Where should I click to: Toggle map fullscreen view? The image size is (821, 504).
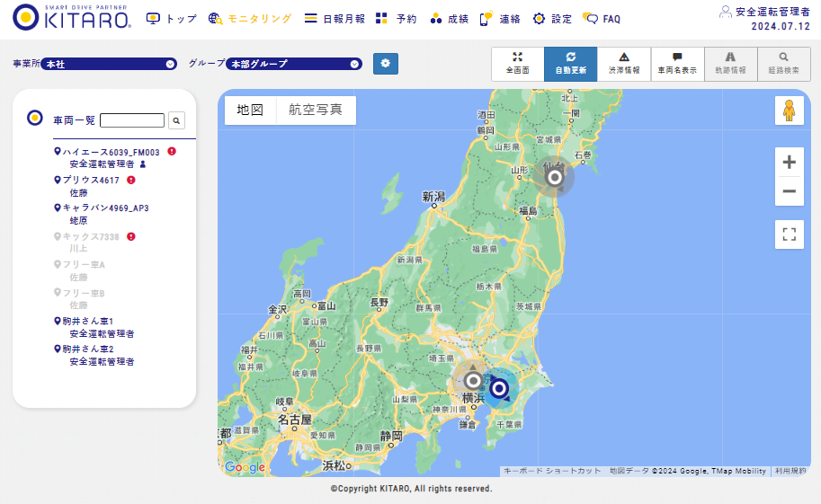pyautogui.click(x=789, y=234)
